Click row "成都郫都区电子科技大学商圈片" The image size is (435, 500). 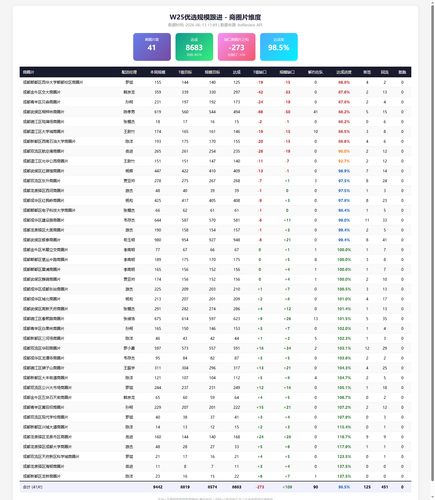click(215, 210)
